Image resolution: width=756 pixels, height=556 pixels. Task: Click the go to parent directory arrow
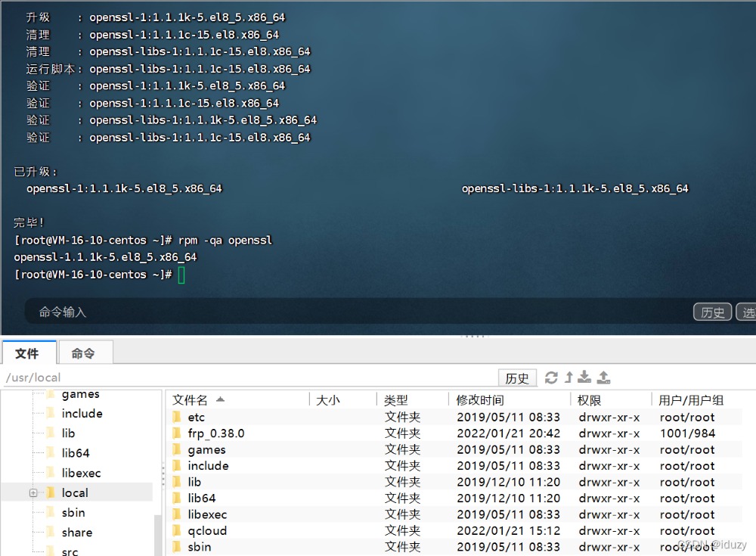[569, 377]
